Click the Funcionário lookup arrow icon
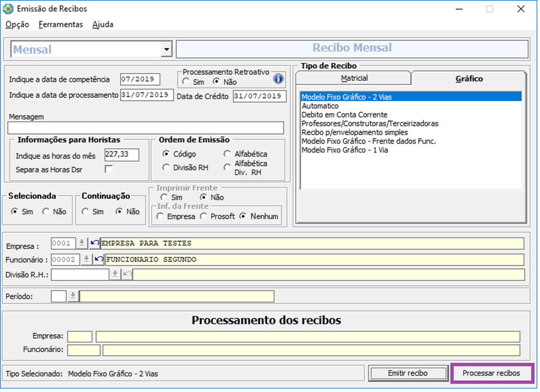The image size is (540, 392). 86,259
